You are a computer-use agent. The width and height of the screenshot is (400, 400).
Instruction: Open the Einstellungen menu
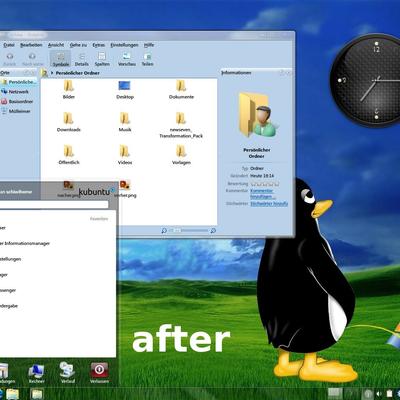(x=124, y=45)
